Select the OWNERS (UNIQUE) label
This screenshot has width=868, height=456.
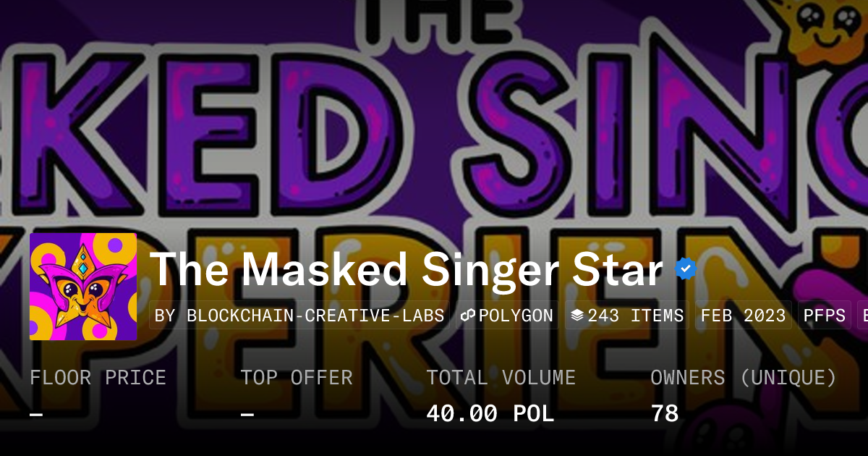744,378
